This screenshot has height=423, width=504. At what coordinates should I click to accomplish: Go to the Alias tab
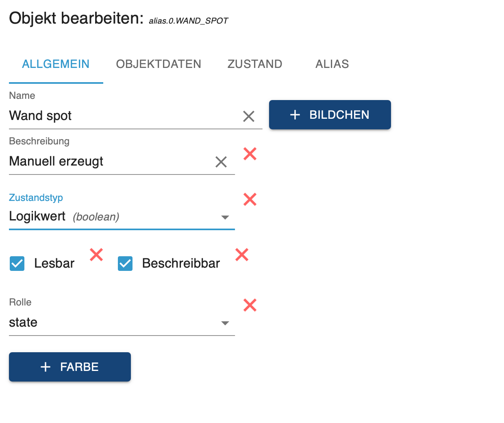pyautogui.click(x=332, y=64)
